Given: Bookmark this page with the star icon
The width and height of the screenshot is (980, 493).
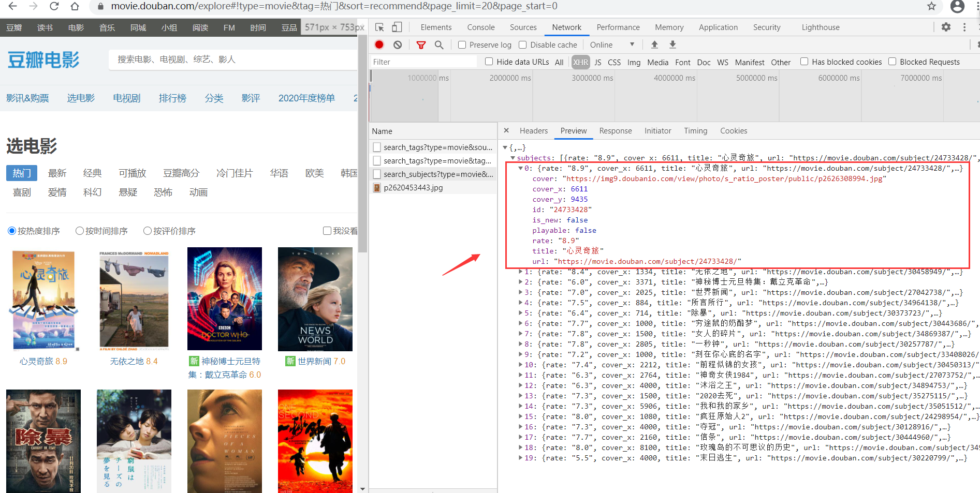Looking at the screenshot, I should coord(931,6).
